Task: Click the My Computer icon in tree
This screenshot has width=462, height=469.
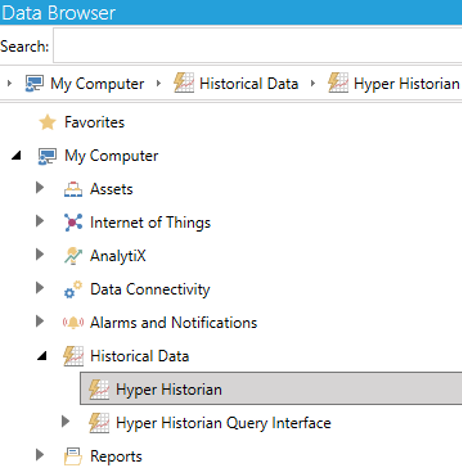Action: pos(47,156)
